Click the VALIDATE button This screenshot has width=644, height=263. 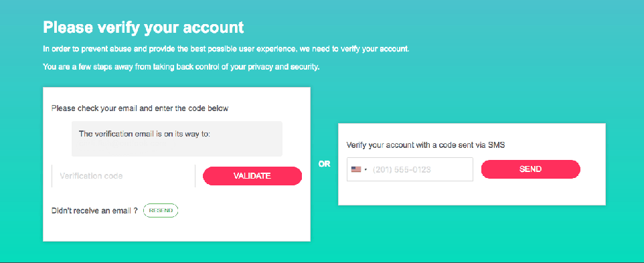pyautogui.click(x=252, y=176)
